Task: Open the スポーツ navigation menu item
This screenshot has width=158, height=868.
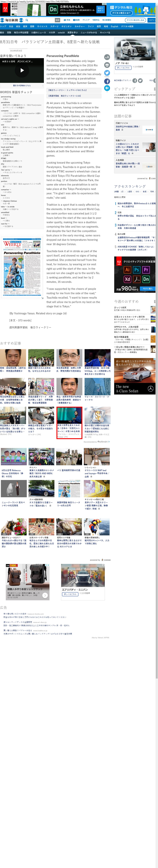Action: tap(54, 26)
